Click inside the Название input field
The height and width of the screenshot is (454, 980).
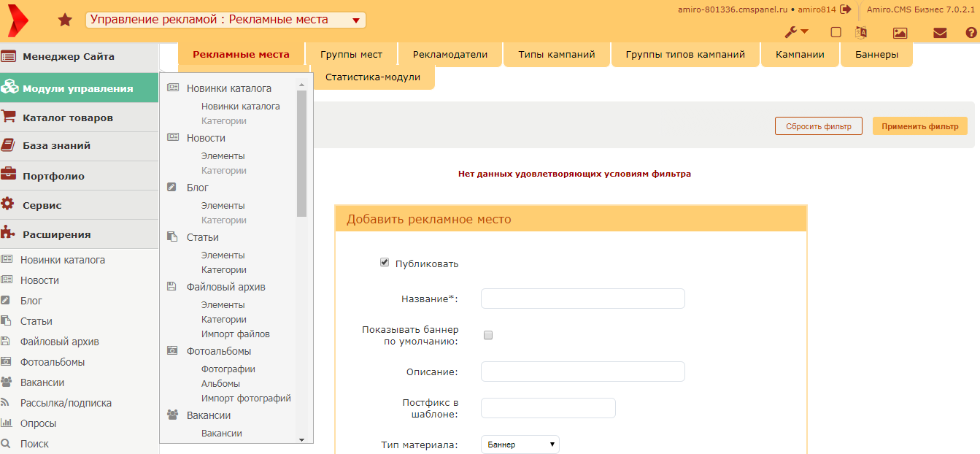582,298
